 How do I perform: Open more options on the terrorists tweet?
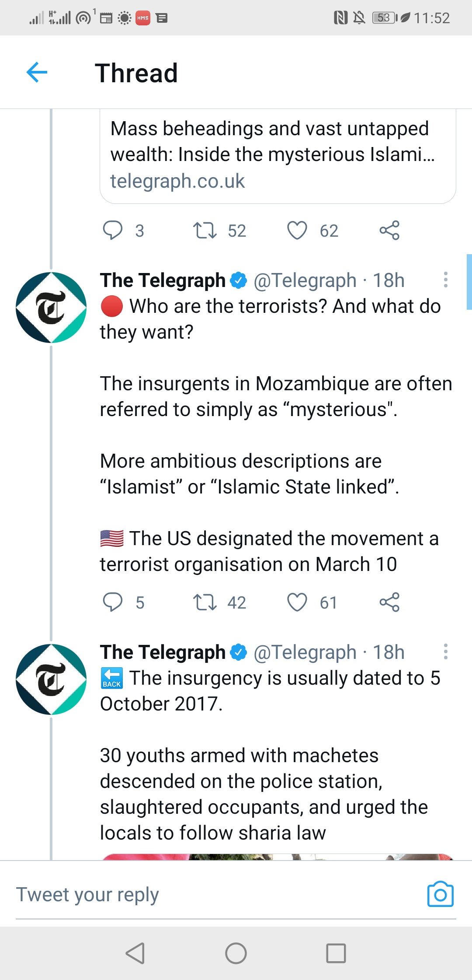445,280
